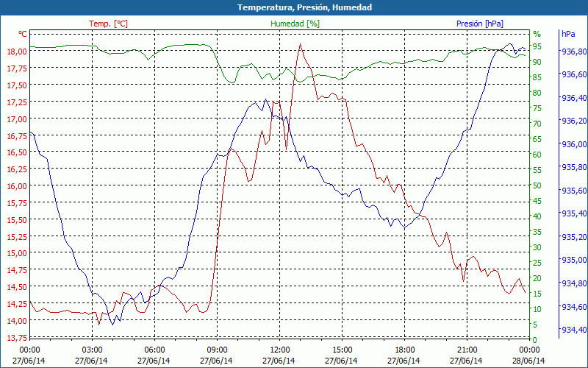Click the 50 tick on humidity axis
This screenshot has width=588, height=368.
click(x=537, y=185)
